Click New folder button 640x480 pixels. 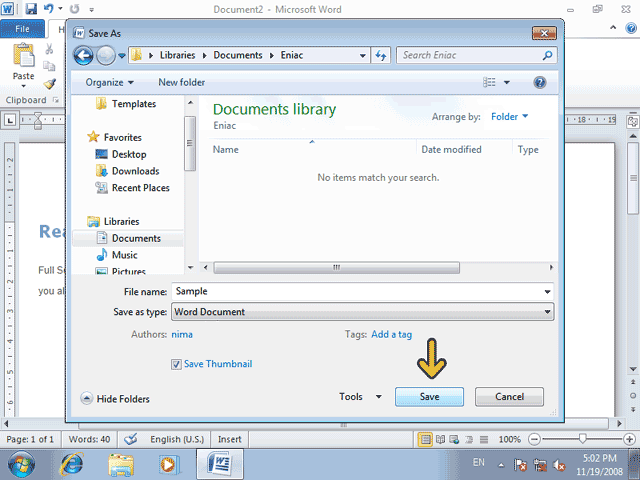182,82
